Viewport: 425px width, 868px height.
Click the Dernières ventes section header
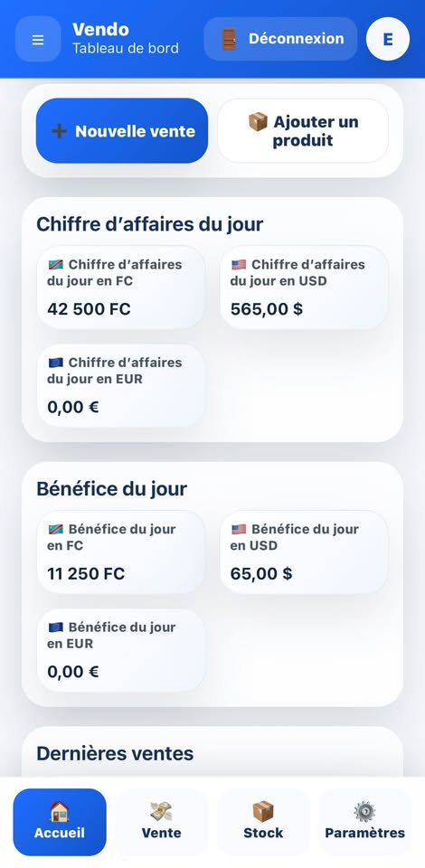pyautogui.click(x=115, y=753)
